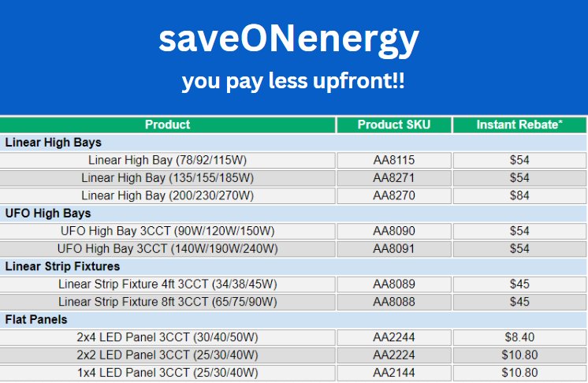This screenshot has height=383, width=588.
Task: Select the $54 rebate for AA8271
Action: point(519,178)
